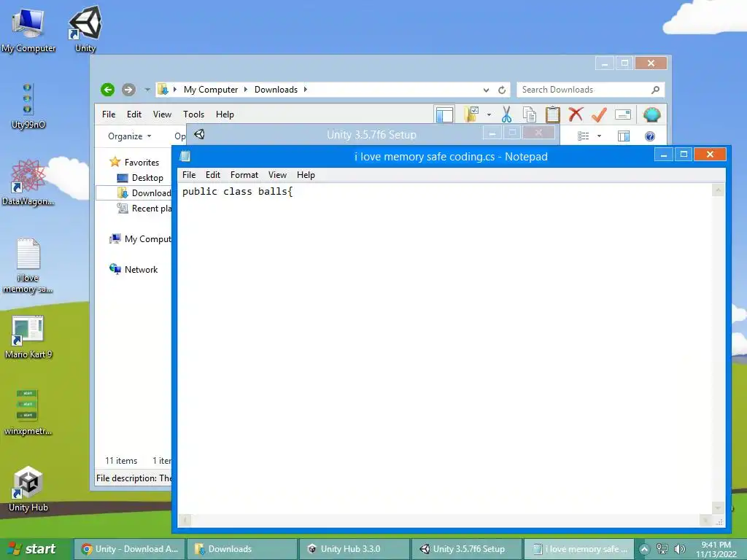
Task: Open the DataWagon desktop shortcut
Action: coord(28,182)
